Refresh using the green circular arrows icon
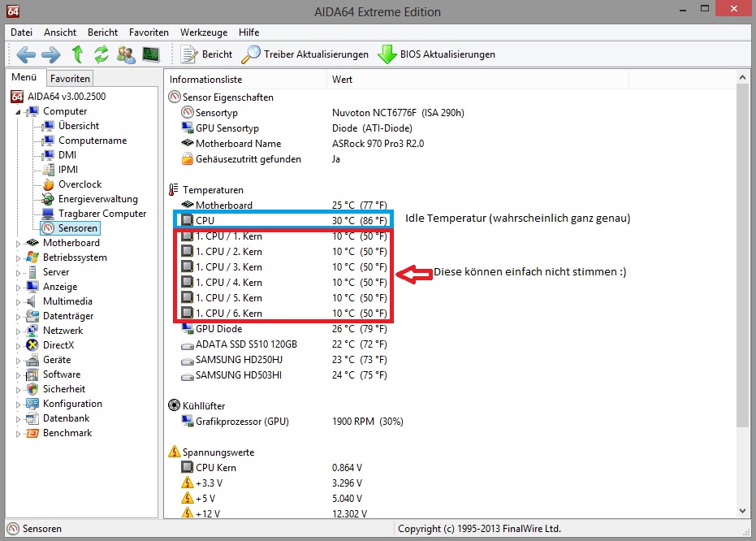This screenshot has width=756, height=541. coord(102,54)
